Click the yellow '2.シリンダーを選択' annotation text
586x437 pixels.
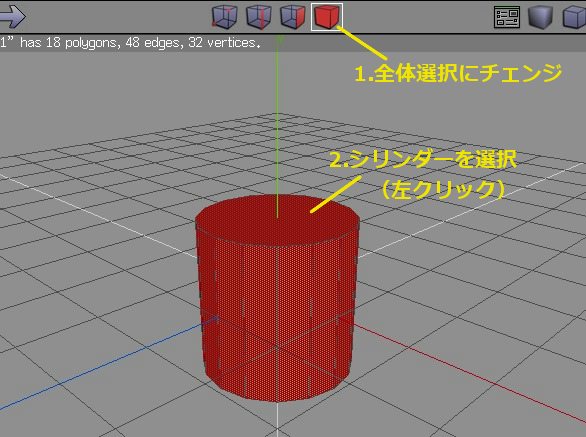coord(423,160)
